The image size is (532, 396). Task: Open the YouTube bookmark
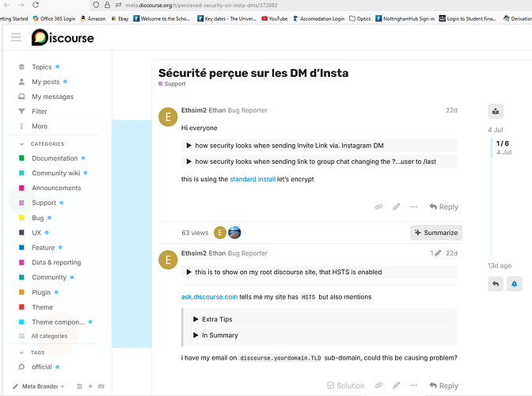(x=275, y=19)
